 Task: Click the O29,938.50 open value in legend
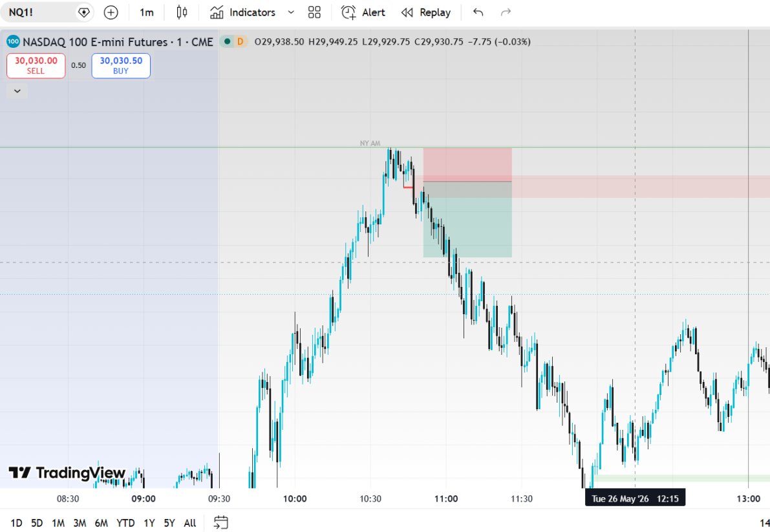click(x=279, y=42)
